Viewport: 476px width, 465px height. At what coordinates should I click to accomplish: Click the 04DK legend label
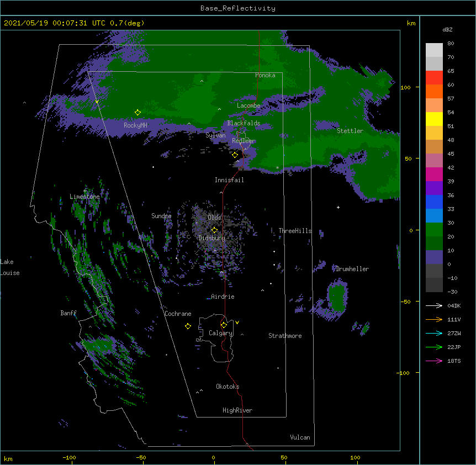point(454,305)
